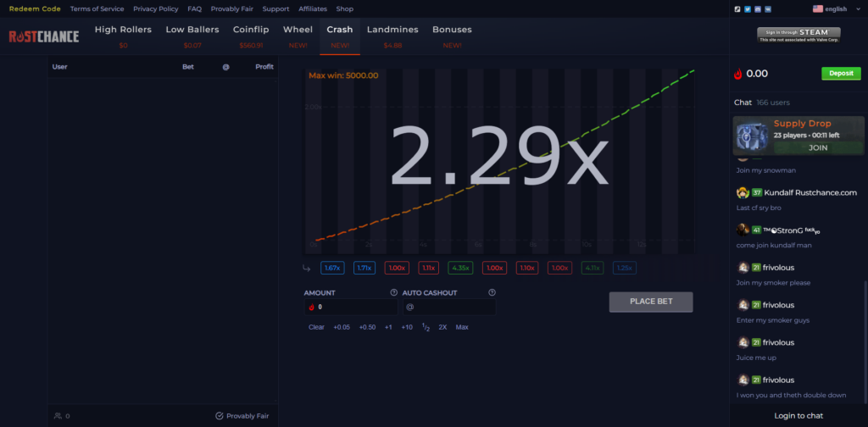Click the Profit column header
This screenshot has width=868, height=427.
(264, 67)
